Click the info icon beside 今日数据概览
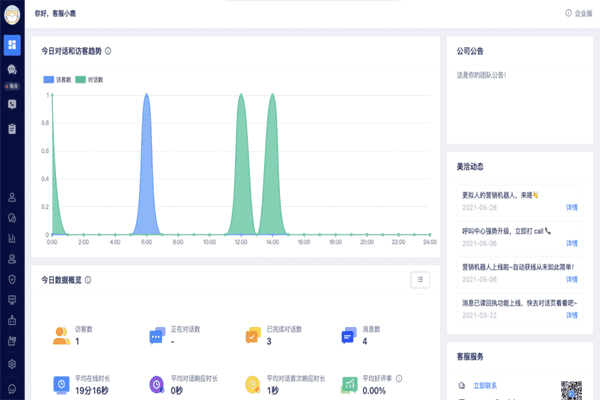600x400 pixels. [x=88, y=280]
